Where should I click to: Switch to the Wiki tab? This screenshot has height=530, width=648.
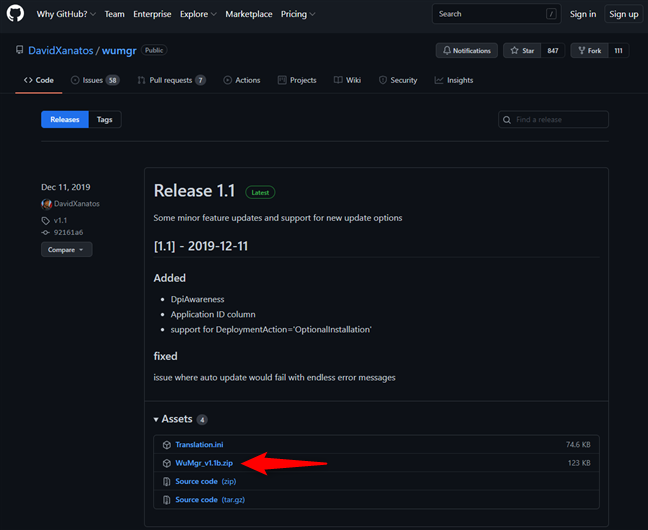tap(347, 80)
